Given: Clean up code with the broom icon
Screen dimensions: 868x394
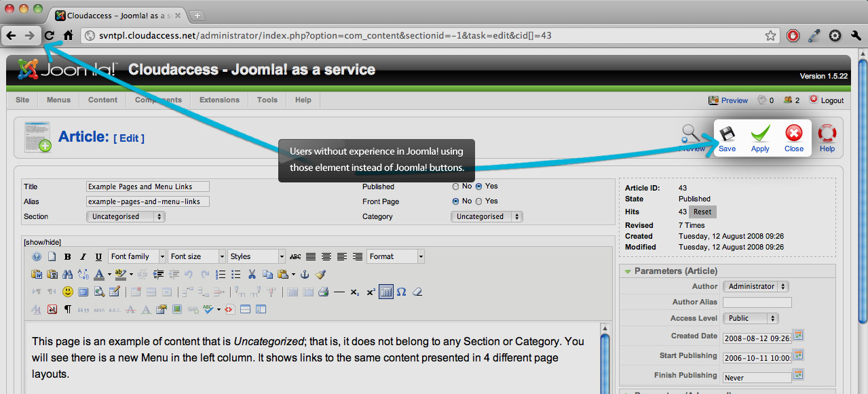Looking at the screenshot, I should point(320,275).
